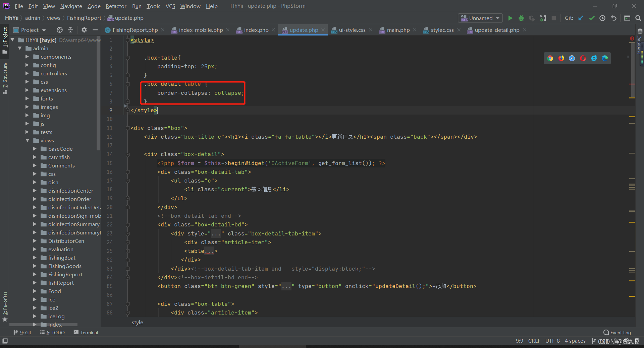Open the Search Everywhere magnifier

tap(638, 18)
